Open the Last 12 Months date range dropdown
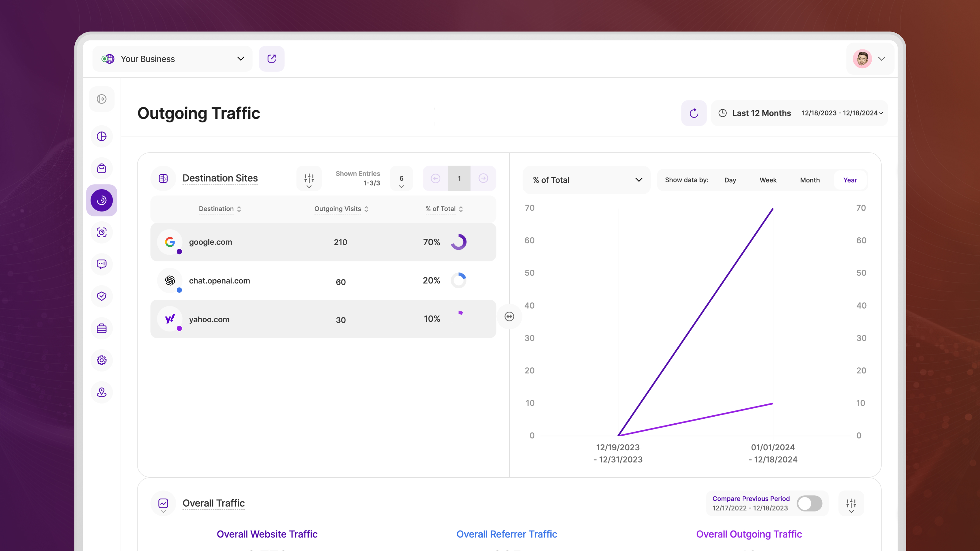This screenshot has height=551, width=980. tap(800, 113)
